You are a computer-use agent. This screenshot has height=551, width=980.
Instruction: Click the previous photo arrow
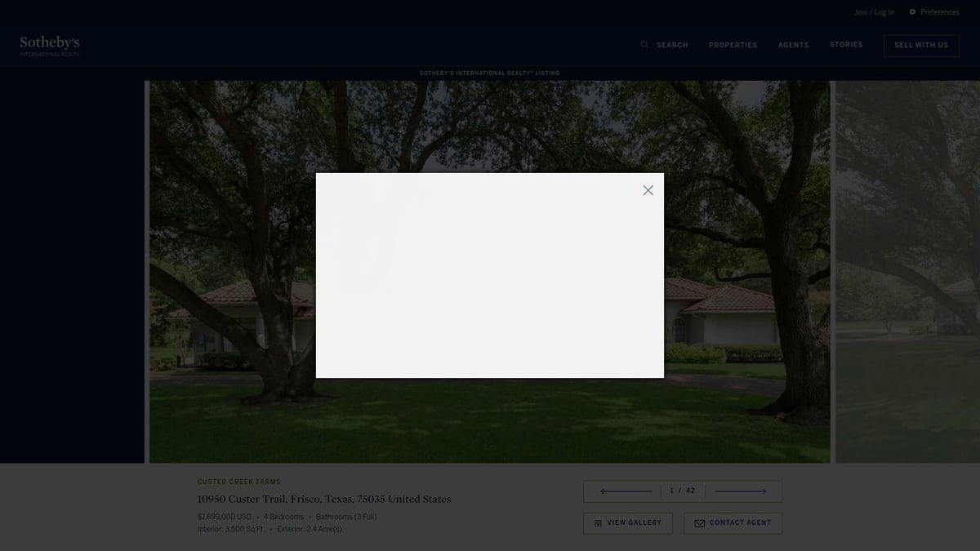(x=624, y=491)
